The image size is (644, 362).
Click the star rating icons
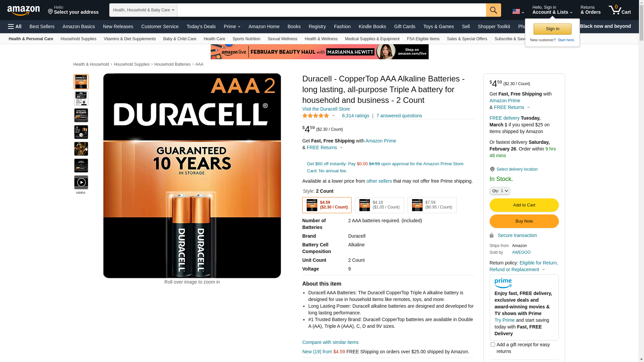pyautogui.click(x=316, y=116)
